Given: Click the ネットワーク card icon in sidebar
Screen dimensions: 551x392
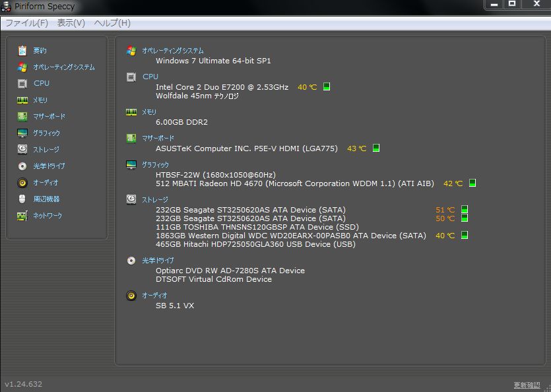Looking at the screenshot, I should (x=22, y=216).
